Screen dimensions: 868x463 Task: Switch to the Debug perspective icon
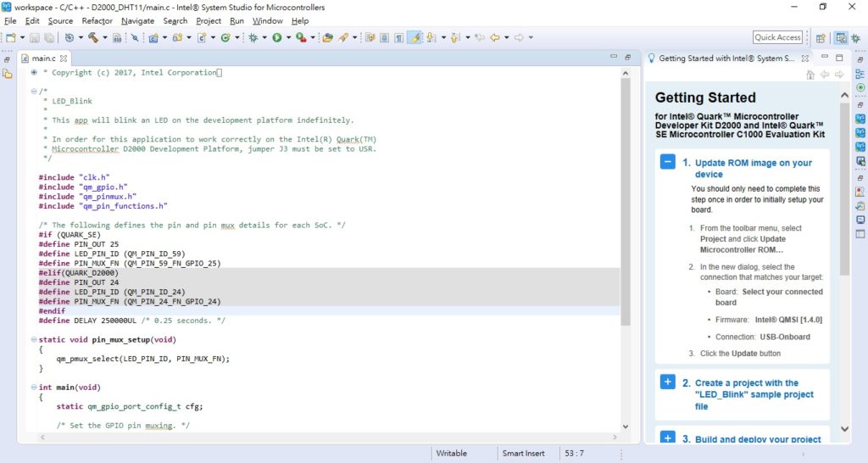click(x=855, y=37)
